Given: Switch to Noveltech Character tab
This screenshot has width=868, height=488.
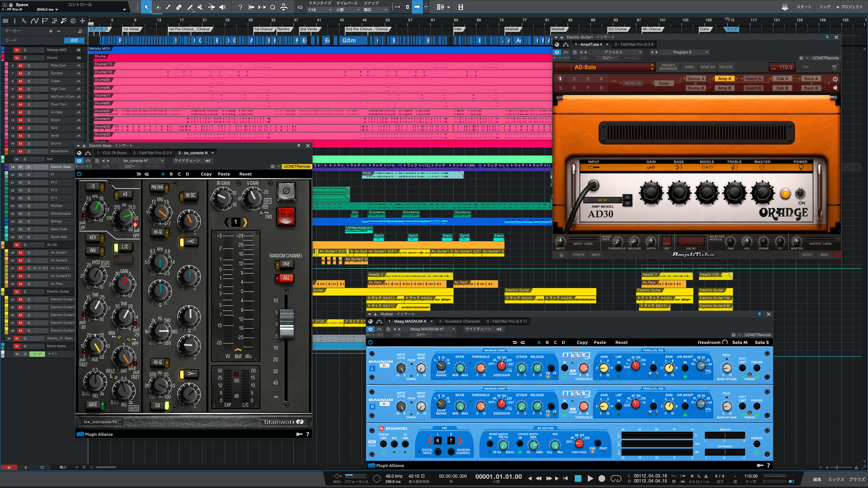Looking at the screenshot, I should click(x=459, y=322).
